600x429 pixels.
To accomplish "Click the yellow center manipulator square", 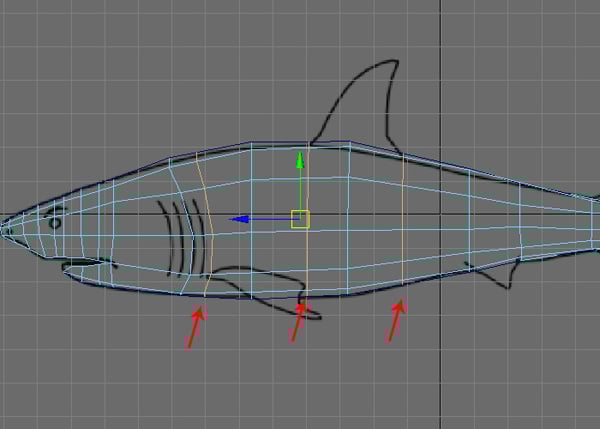I will [x=300, y=219].
